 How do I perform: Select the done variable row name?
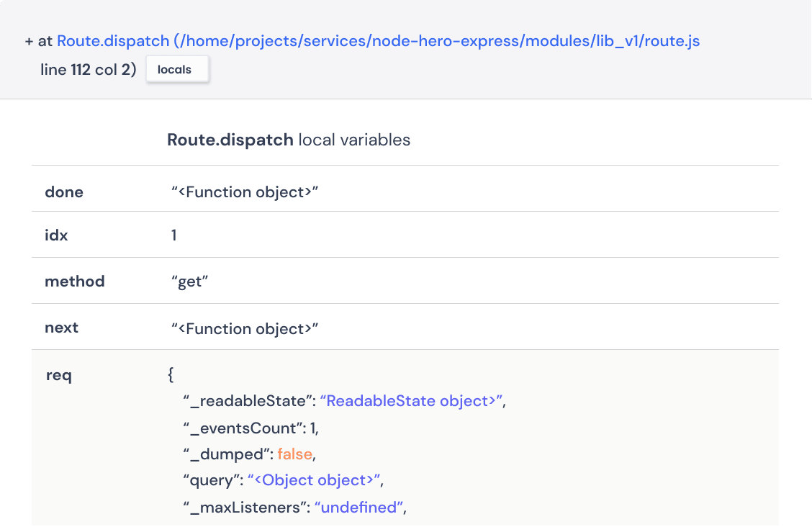[64, 192]
